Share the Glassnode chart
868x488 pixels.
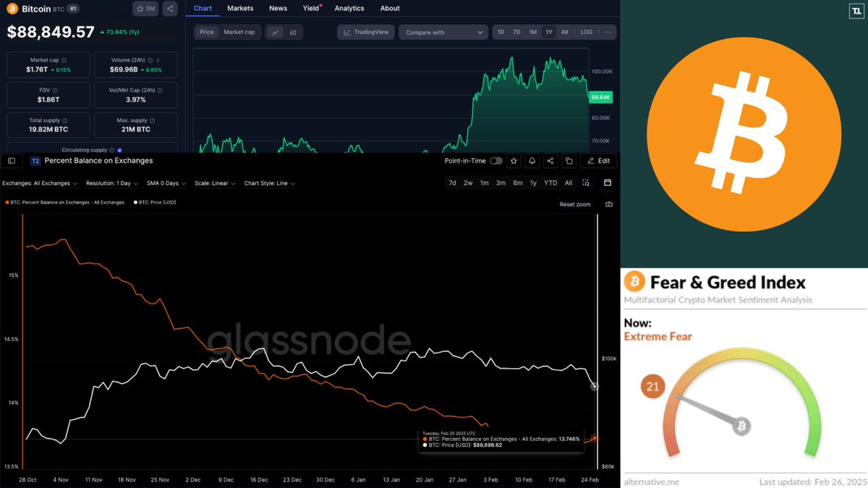coord(550,160)
